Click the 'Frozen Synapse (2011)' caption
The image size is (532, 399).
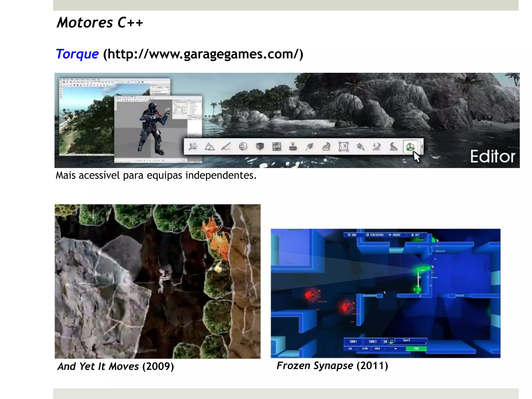tap(332, 365)
